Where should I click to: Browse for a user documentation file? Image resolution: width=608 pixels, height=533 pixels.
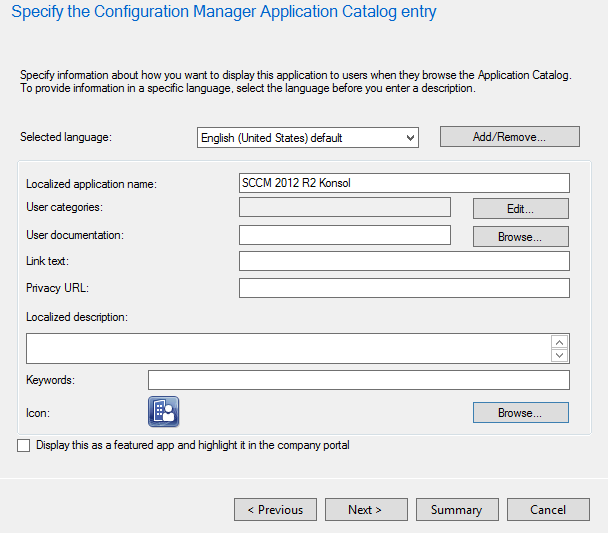(x=520, y=237)
